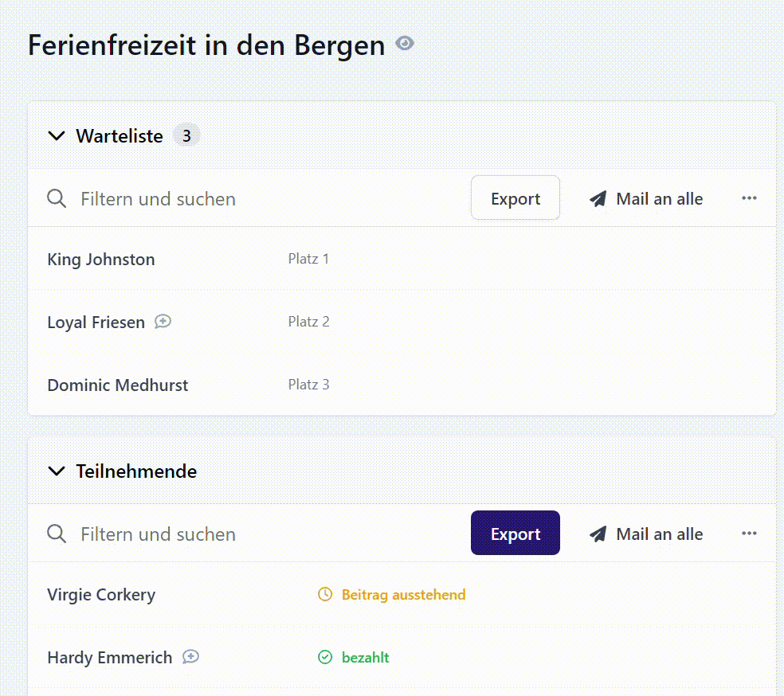Open the comment icon next to Hardy Emmerich
This screenshot has width=784, height=696.
click(190, 656)
